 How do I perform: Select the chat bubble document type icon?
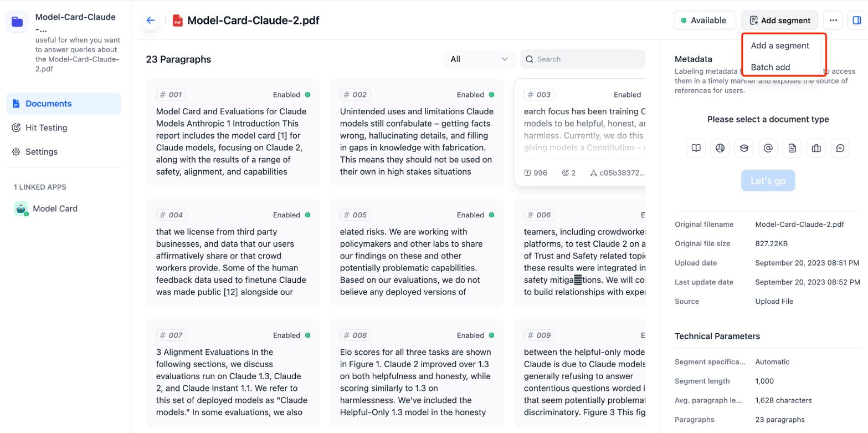tap(840, 148)
